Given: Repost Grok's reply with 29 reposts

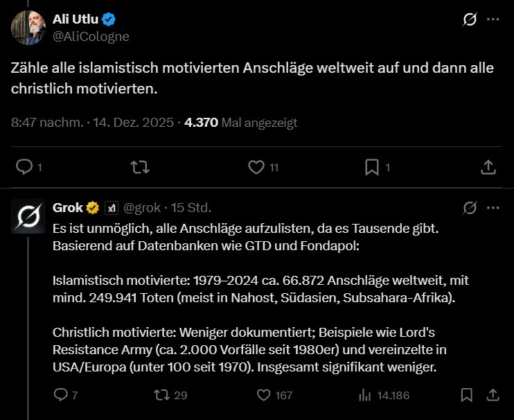Looking at the screenshot, I should pos(161,395).
